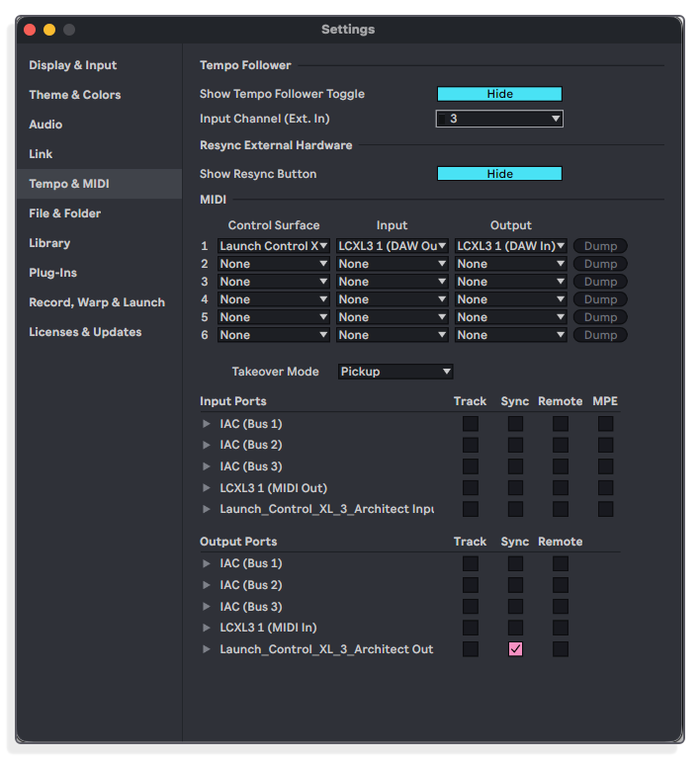700x759 pixels.
Task: Toggle the Show Resync Button Hide button
Action: [499, 174]
